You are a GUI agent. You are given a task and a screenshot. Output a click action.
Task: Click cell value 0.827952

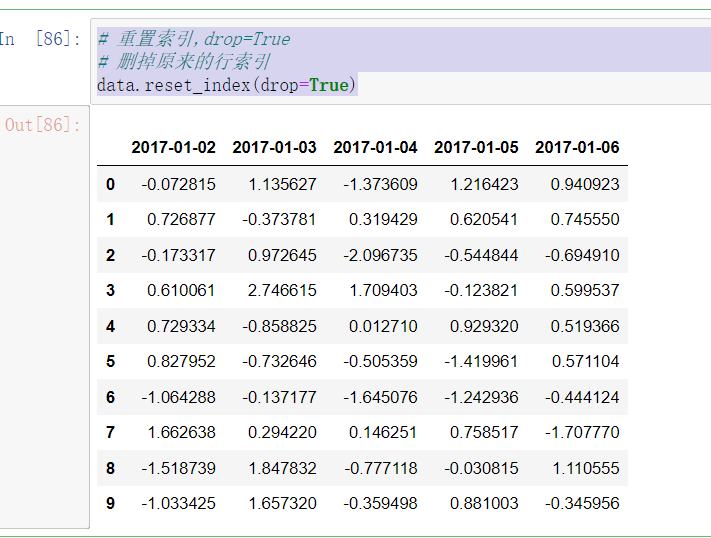(x=181, y=362)
